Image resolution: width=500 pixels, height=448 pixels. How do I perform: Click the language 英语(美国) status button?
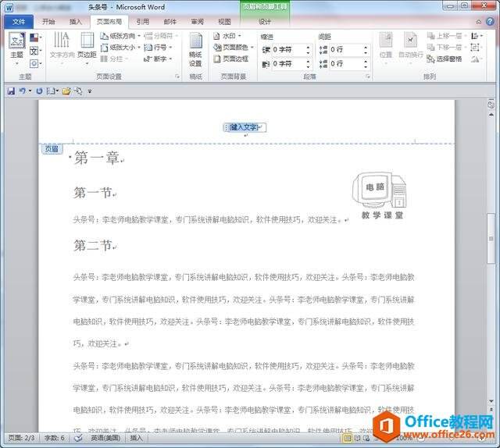coord(105,438)
